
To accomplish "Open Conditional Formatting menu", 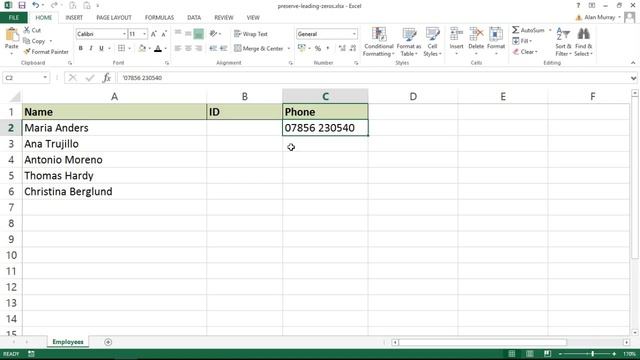I will coord(379,42).
